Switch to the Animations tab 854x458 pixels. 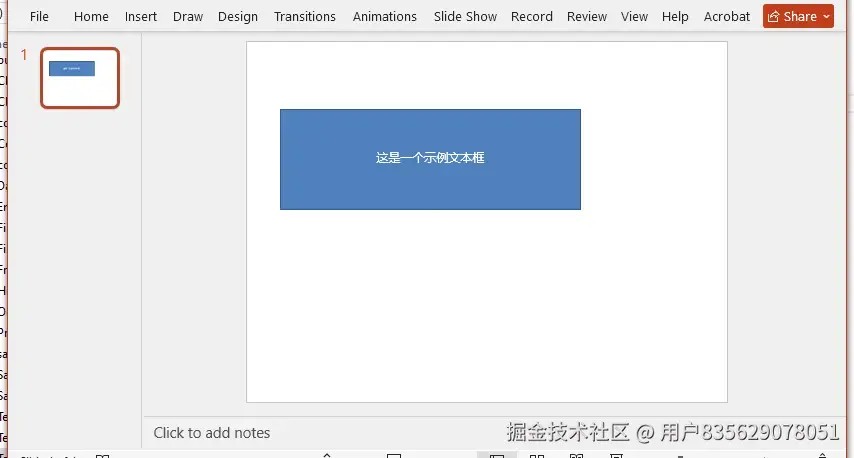[x=385, y=17]
